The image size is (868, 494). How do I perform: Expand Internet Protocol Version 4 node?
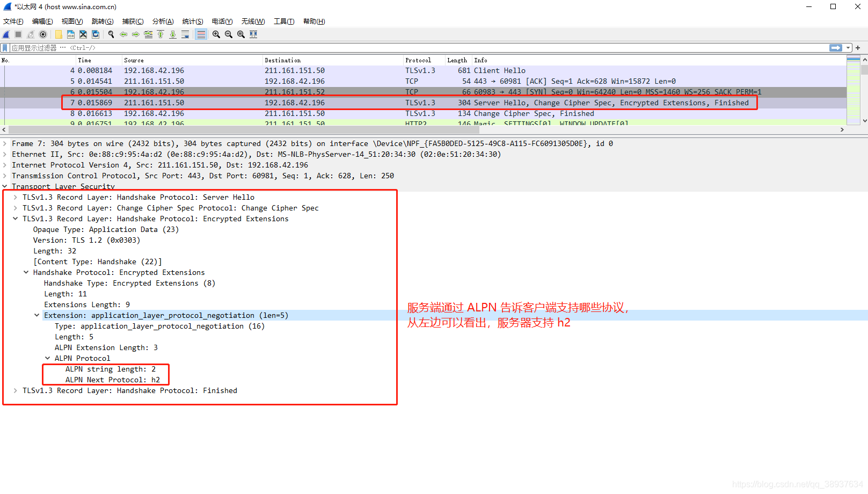(x=5, y=165)
